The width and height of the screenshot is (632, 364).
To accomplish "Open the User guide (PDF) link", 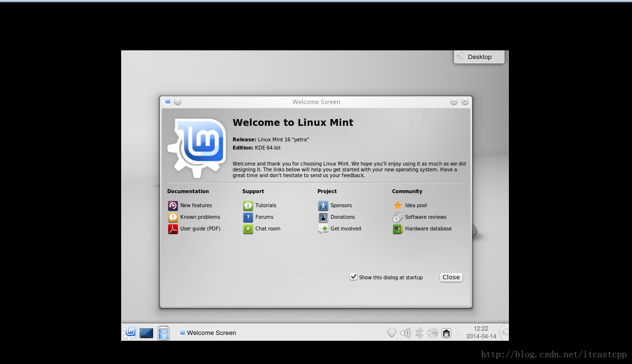I will point(200,228).
